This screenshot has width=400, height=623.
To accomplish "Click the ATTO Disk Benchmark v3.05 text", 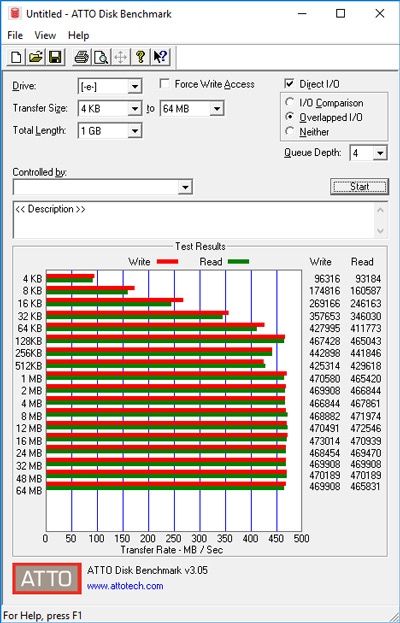I will point(147,570).
